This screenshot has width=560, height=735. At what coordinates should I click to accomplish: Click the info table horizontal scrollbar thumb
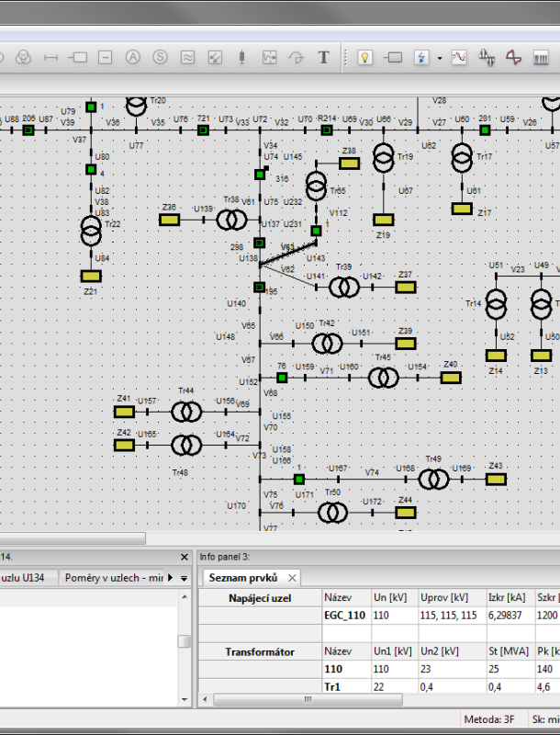(308, 699)
